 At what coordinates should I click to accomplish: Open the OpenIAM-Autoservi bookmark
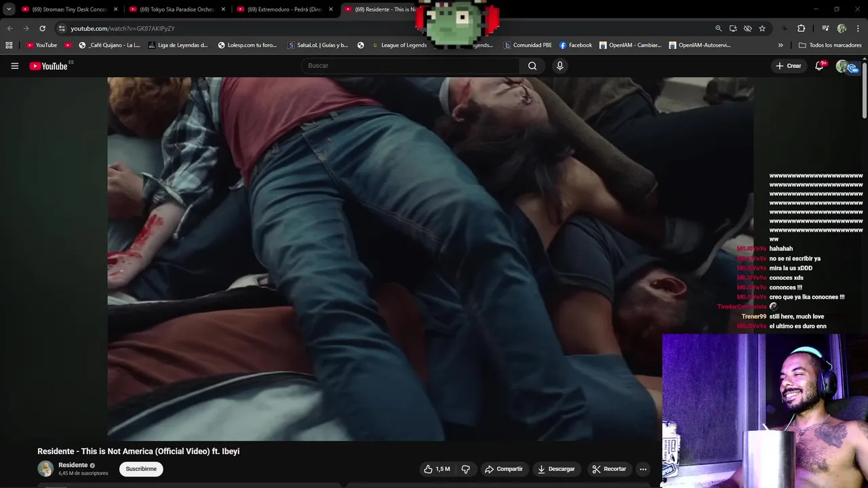[701, 45]
